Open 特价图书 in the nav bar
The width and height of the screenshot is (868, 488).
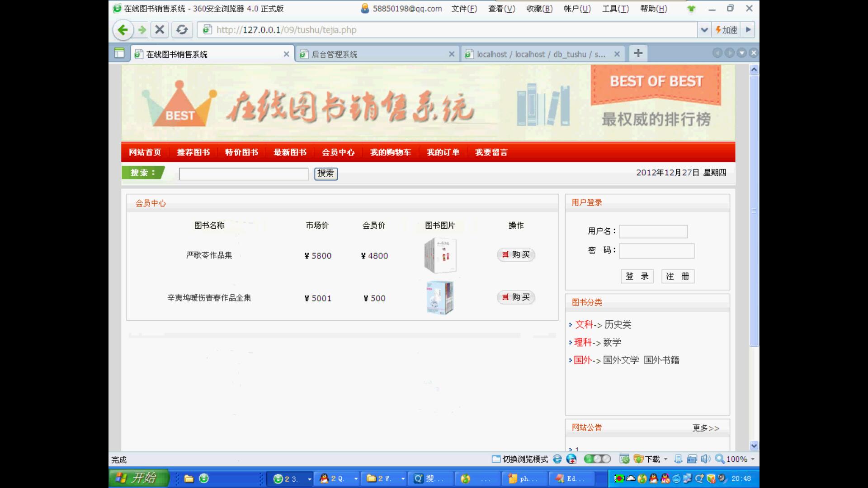point(241,152)
